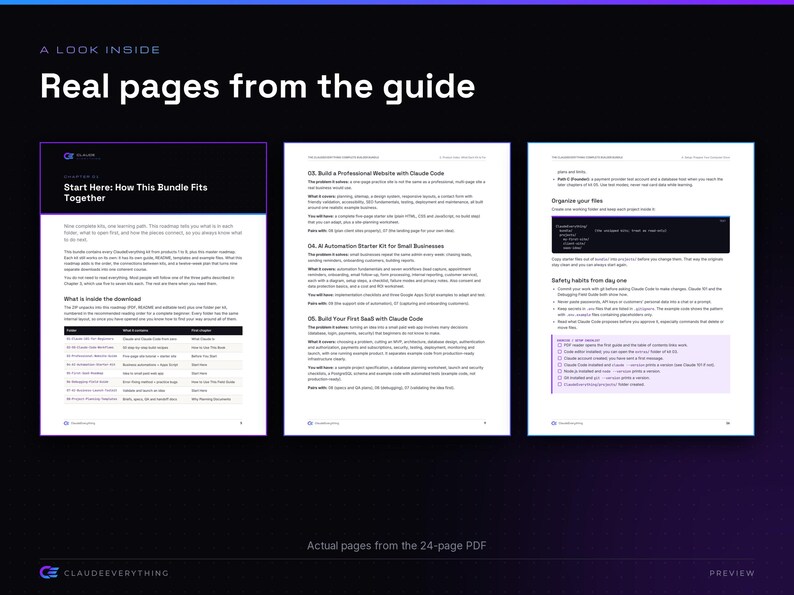This screenshot has height=595, width=794.
Task: Click '04. AI Automation Starter Kit for Small Businesses'
Action: pos(376,246)
